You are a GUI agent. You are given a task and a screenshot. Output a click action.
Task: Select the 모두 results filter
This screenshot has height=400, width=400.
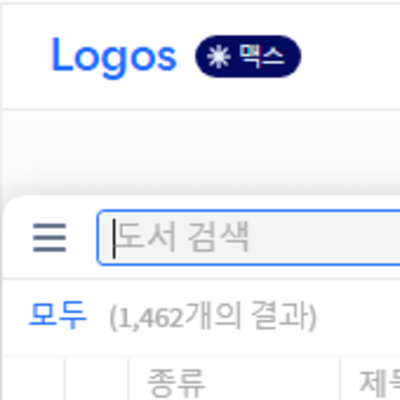click(x=58, y=315)
